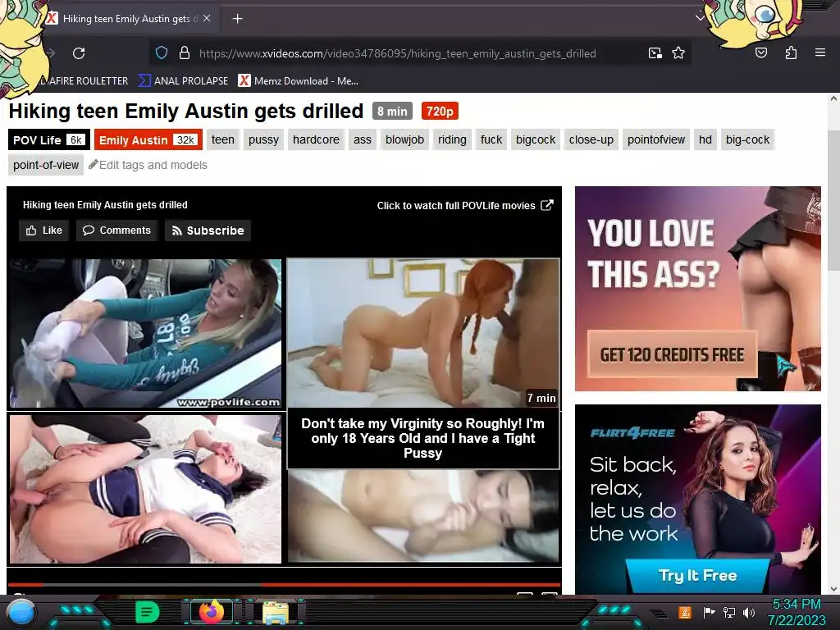Click the forward navigation arrow
Image resolution: width=840 pixels, height=630 pixels.
[x=52, y=53]
